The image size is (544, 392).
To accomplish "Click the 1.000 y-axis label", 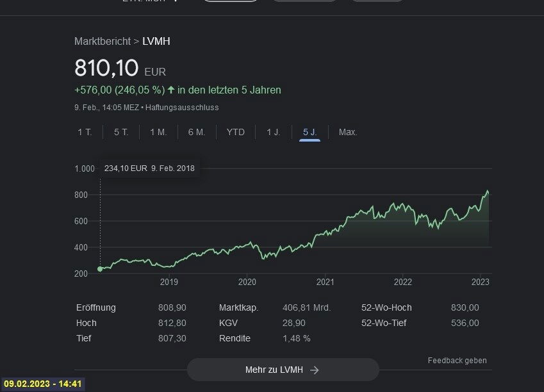I will click(x=85, y=168).
